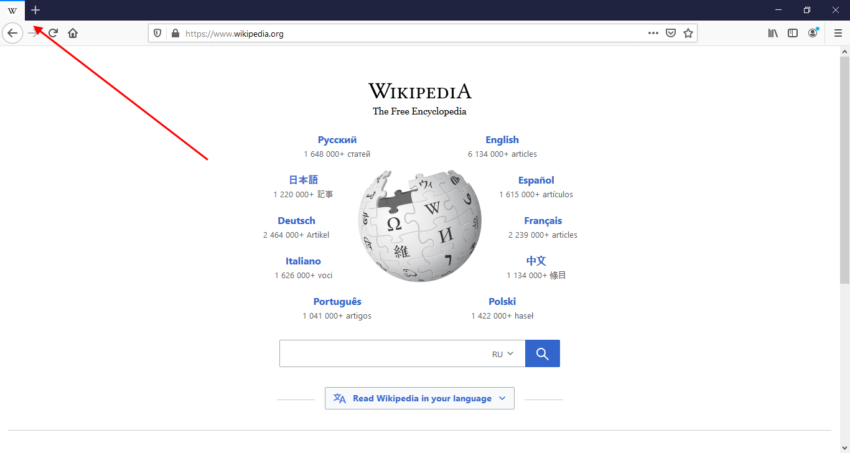Go back with the Back arrow button
Screen dimensions: 850x453
pyautogui.click(x=12, y=33)
